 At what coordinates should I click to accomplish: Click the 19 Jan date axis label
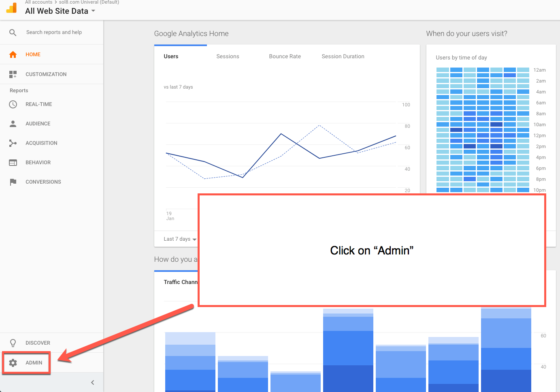(170, 216)
